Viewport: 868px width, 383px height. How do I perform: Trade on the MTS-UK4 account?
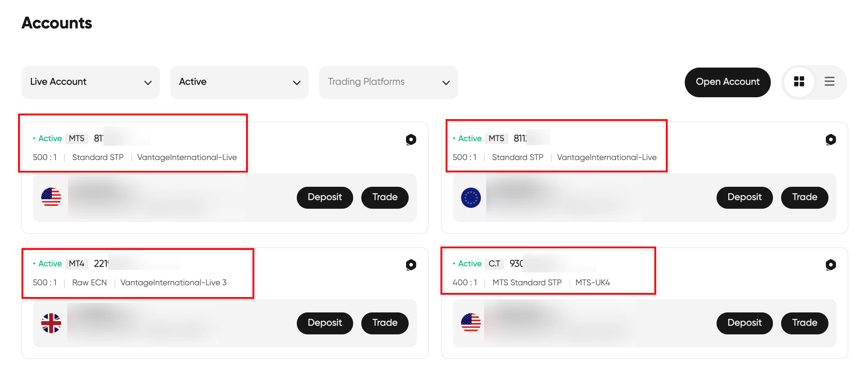805,323
